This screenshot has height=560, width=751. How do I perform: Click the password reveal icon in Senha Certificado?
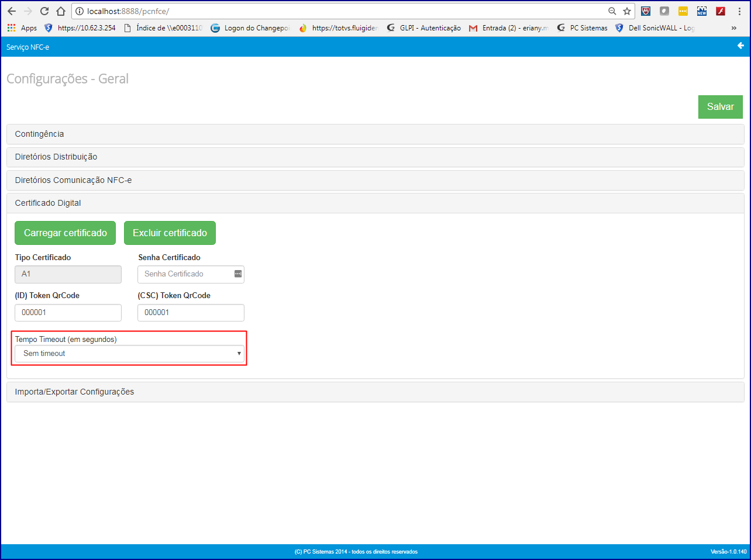coord(238,274)
